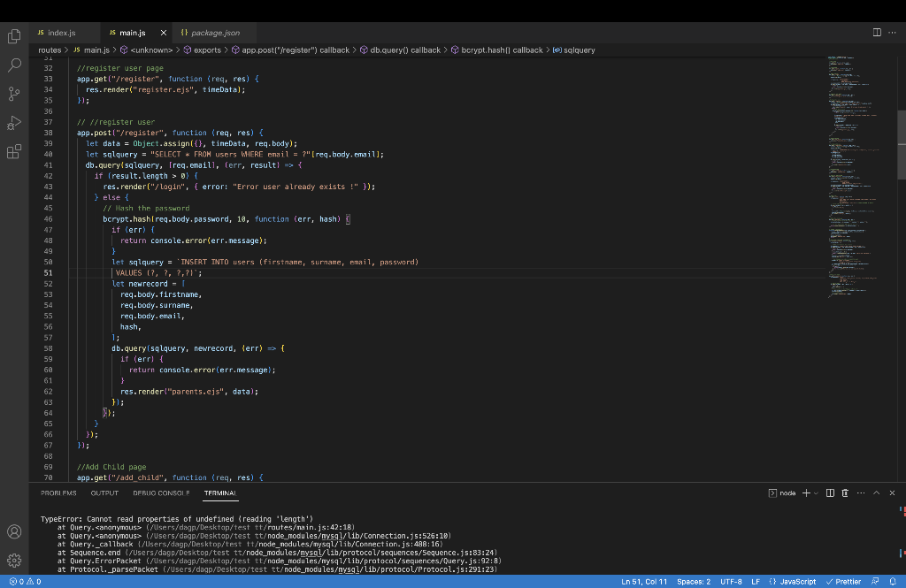906x588 pixels.
Task: Open notifications bell icon
Action: (x=893, y=582)
